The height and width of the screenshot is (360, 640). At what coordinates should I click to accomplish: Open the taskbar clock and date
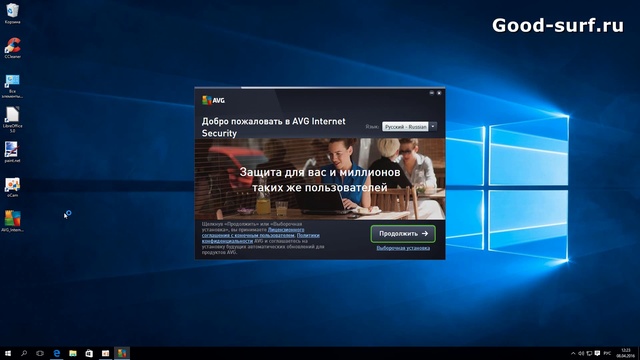(x=625, y=353)
